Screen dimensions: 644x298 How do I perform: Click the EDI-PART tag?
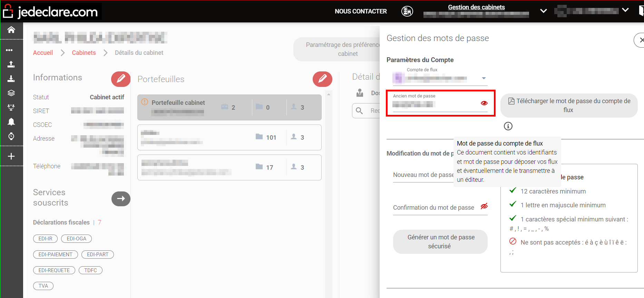point(98,255)
